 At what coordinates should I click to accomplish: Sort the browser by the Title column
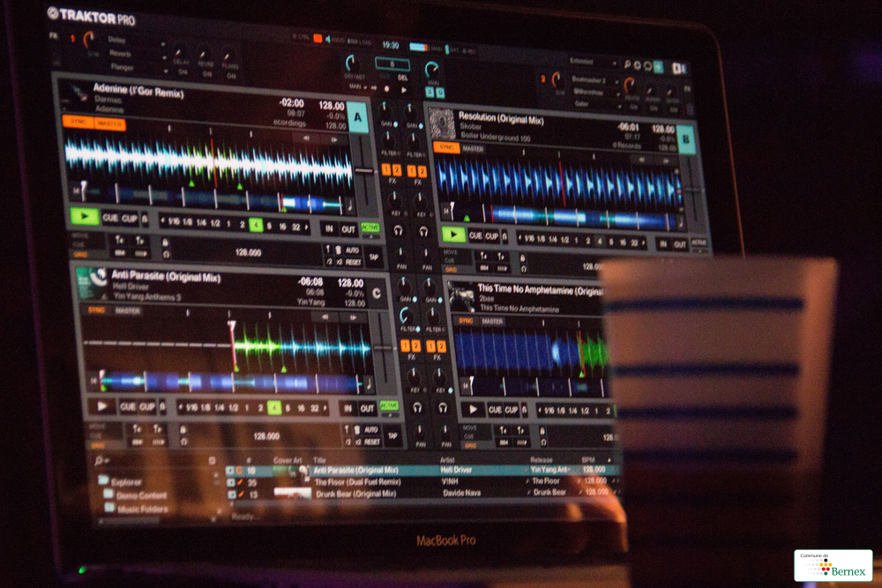319,460
